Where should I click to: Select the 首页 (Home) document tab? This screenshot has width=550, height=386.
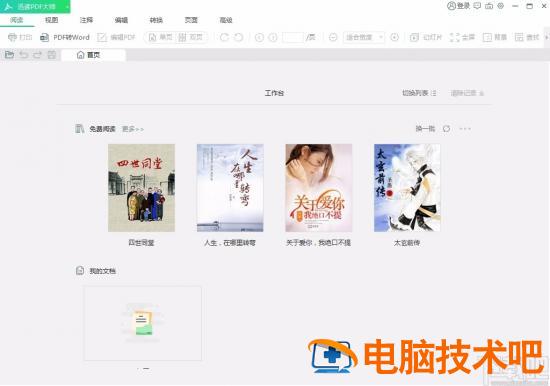click(93, 55)
